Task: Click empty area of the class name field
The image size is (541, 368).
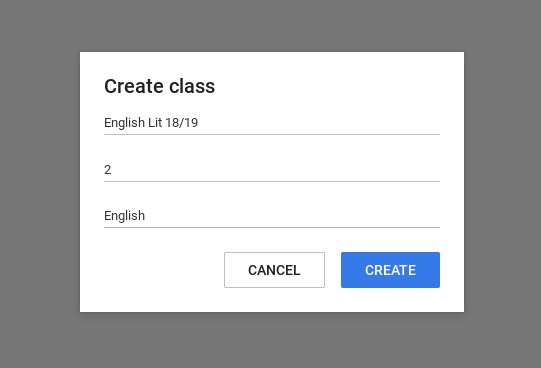Action: click(x=319, y=123)
